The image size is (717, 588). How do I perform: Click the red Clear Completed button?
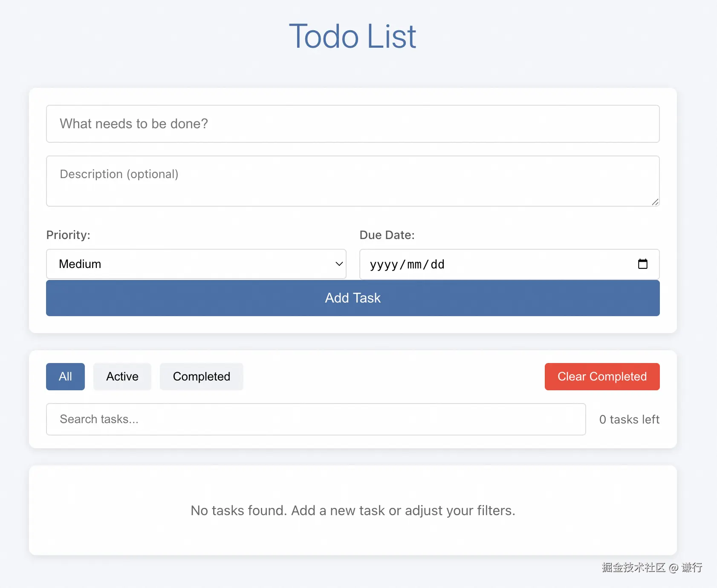pos(602,377)
